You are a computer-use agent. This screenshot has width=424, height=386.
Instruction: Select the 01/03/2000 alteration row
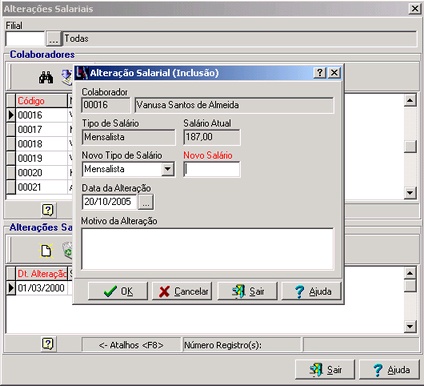[x=42, y=288]
